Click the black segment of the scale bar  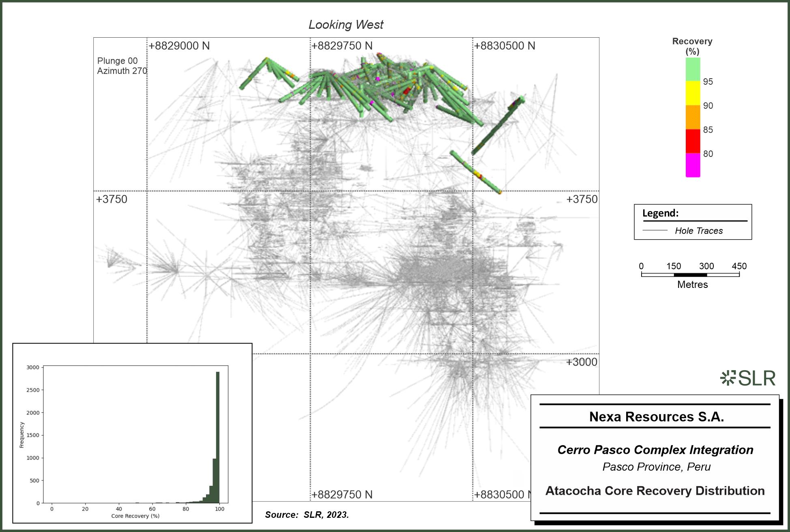tap(690, 275)
